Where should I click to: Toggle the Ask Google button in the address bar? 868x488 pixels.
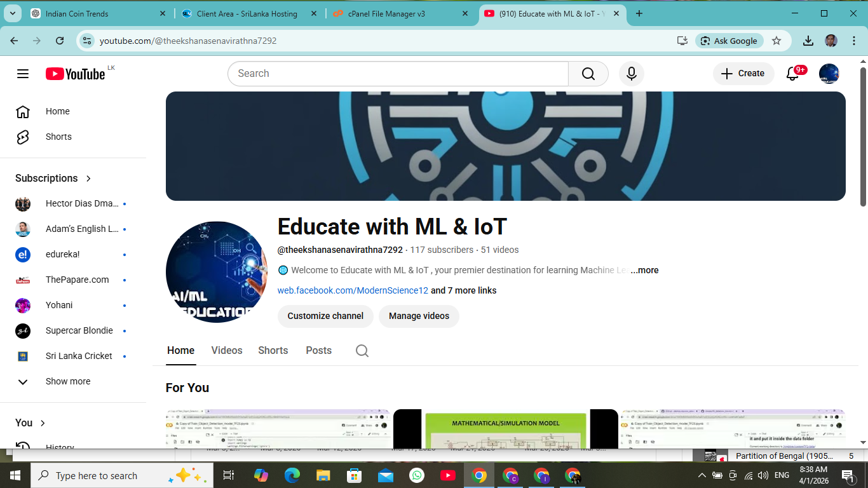click(x=729, y=40)
